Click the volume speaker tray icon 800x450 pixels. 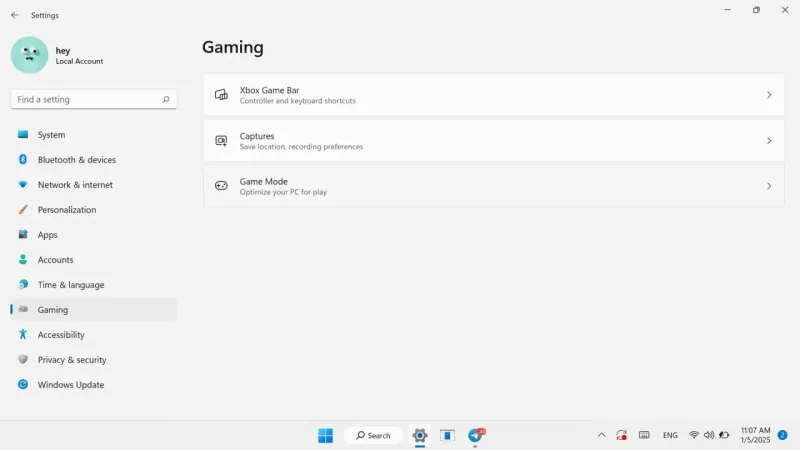pyautogui.click(x=709, y=435)
